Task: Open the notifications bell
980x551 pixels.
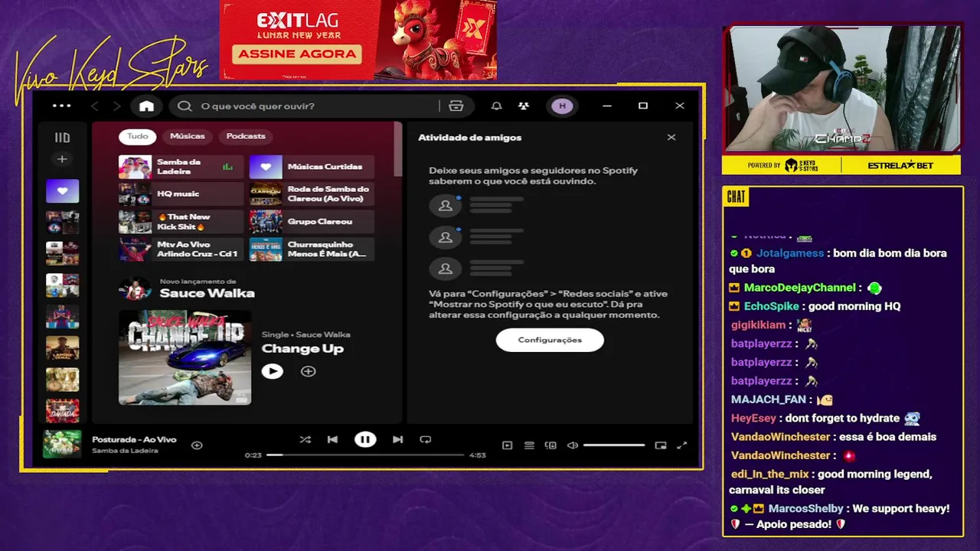Action: click(496, 106)
